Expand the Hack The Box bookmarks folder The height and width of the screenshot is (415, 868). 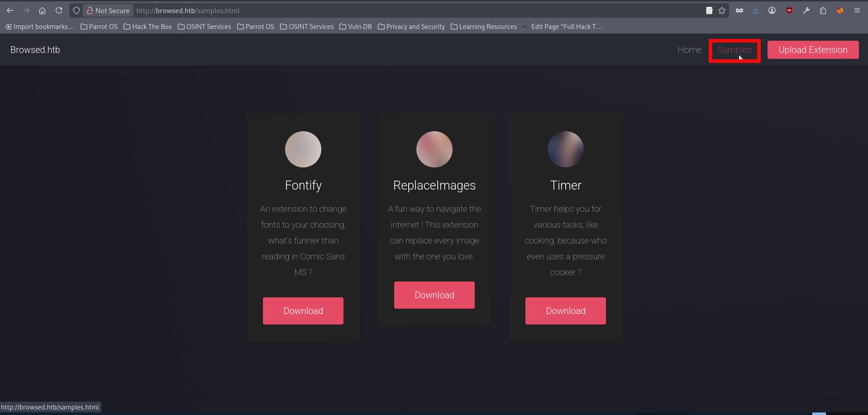[148, 27]
